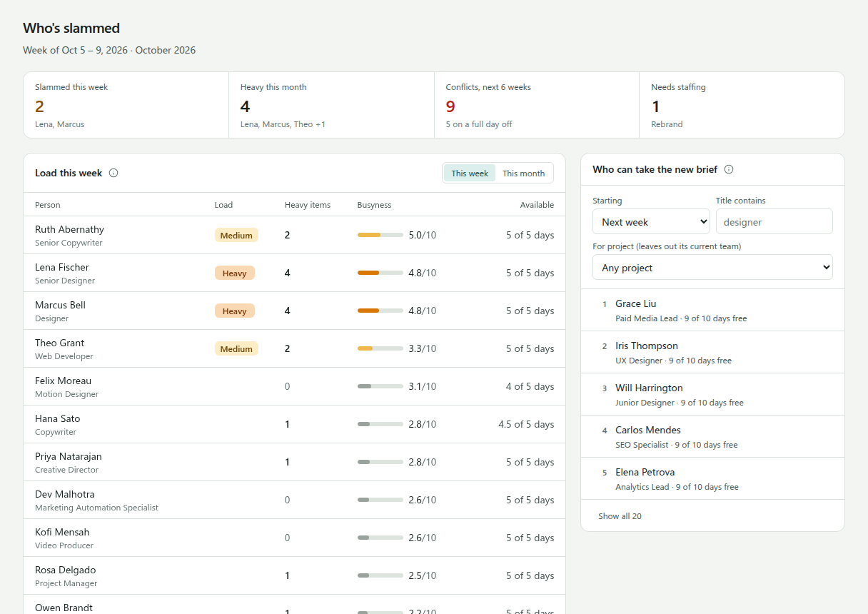Click Theo Grant's 3.3/10 busyness score
The height and width of the screenshot is (614, 868).
(x=423, y=348)
